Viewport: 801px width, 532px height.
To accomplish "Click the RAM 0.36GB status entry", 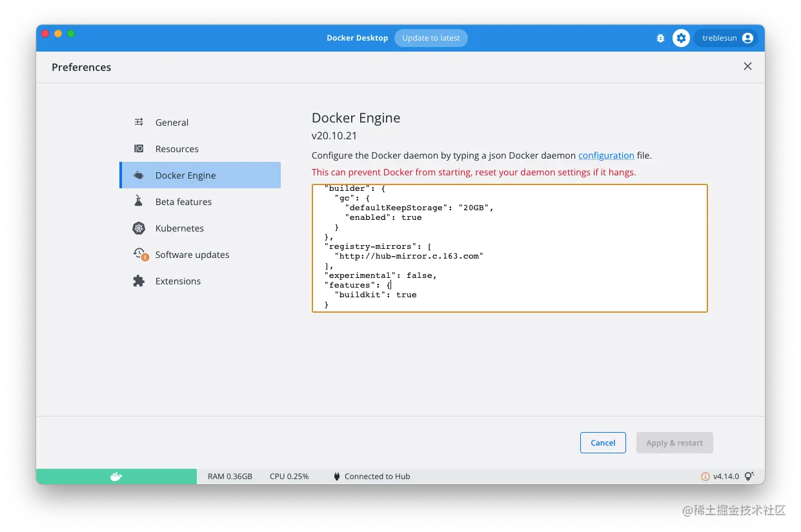I will point(230,477).
